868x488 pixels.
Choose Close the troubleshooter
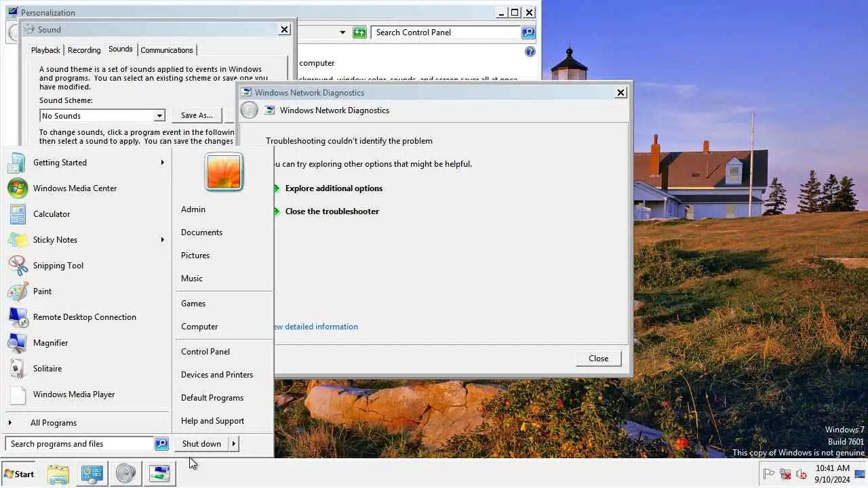click(x=332, y=211)
